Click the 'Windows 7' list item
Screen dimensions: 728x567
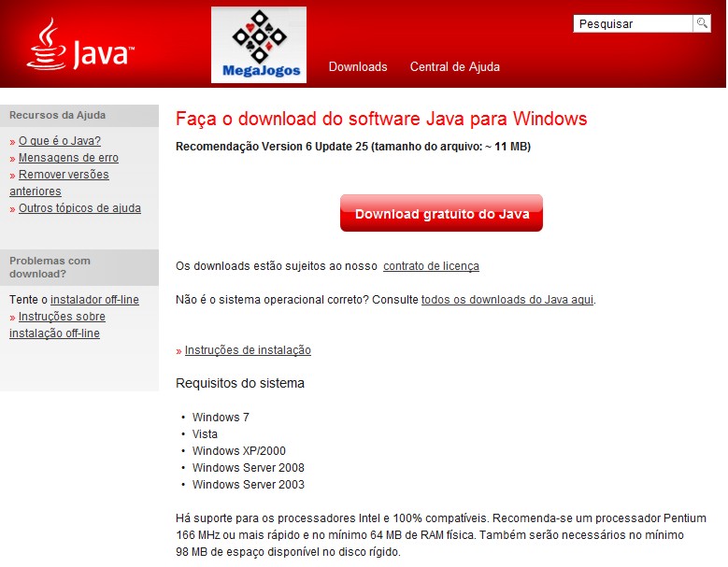click(221, 418)
